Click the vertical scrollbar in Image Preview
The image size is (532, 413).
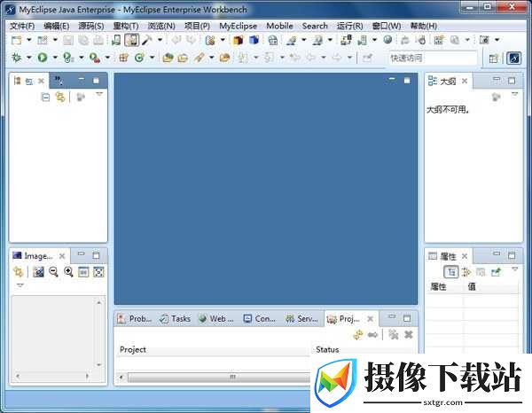point(98,333)
